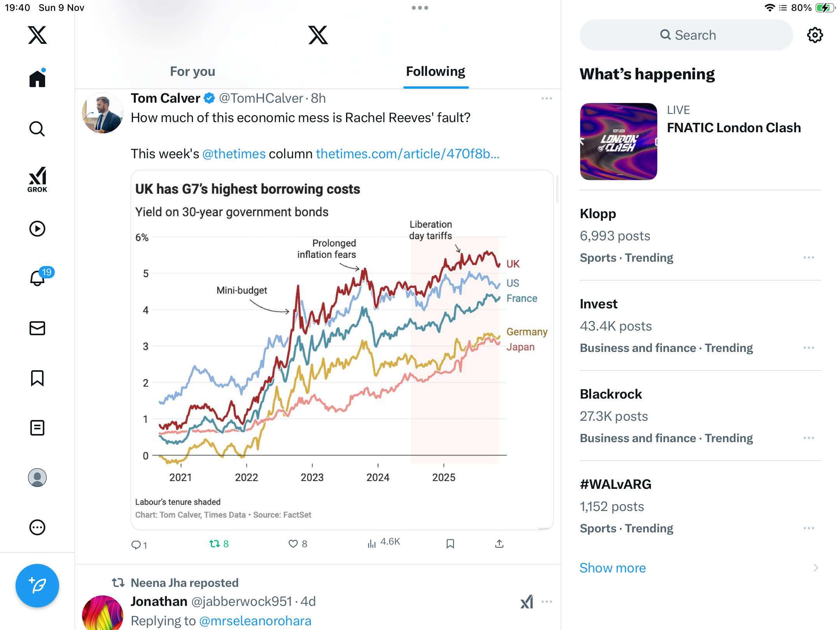Expand Show more trends chevron

815,568
